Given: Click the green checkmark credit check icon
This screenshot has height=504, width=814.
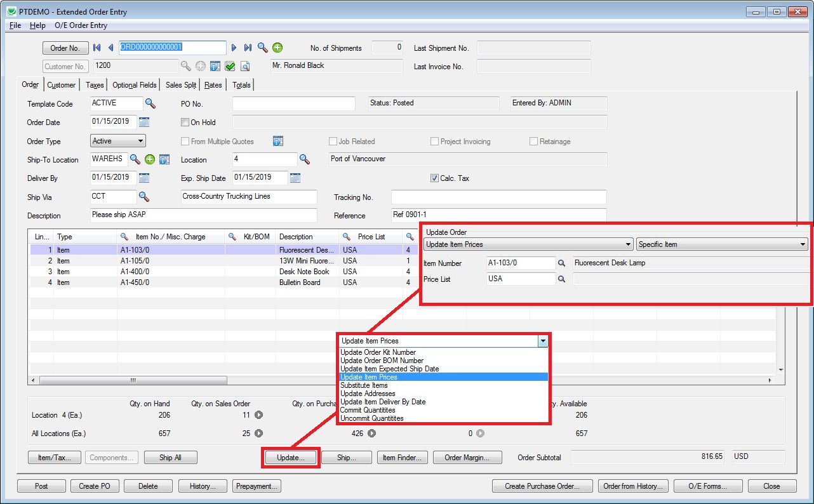Looking at the screenshot, I should tap(230, 66).
